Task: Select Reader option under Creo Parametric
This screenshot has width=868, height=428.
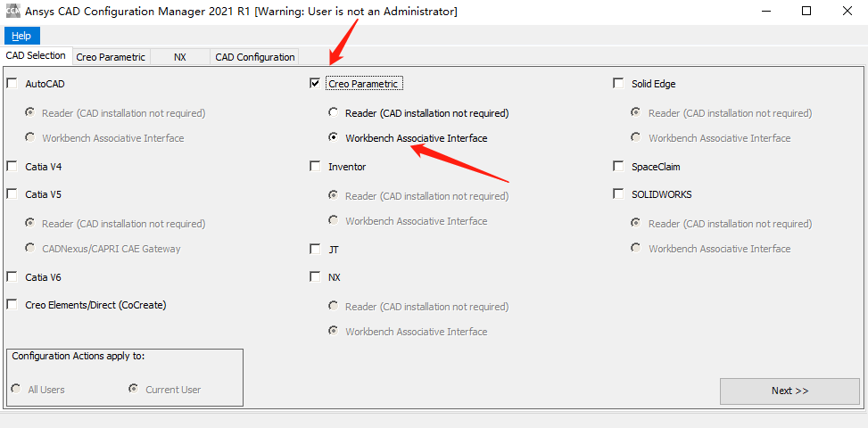Action: (334, 112)
